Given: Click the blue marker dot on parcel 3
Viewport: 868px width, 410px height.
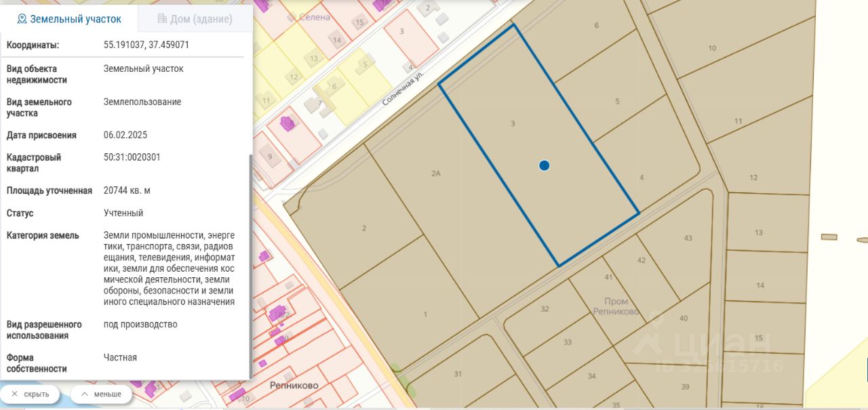Looking at the screenshot, I should click(x=544, y=165).
